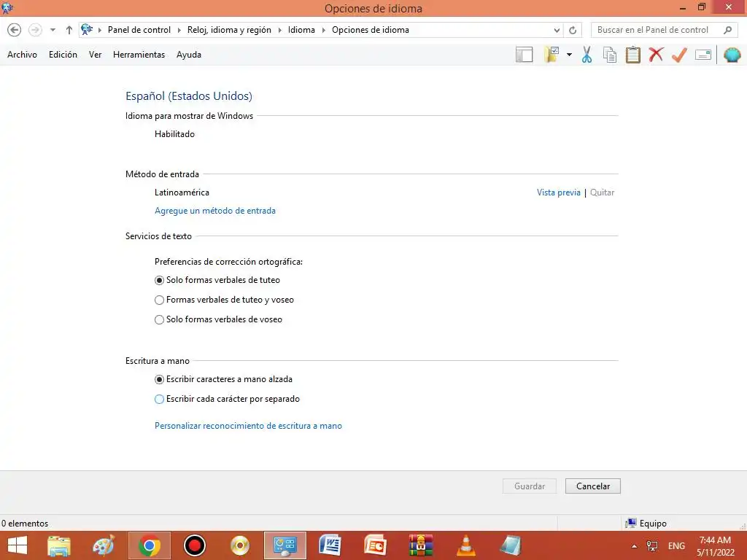
Task: Open the Ayuda menu
Action: [x=189, y=55]
